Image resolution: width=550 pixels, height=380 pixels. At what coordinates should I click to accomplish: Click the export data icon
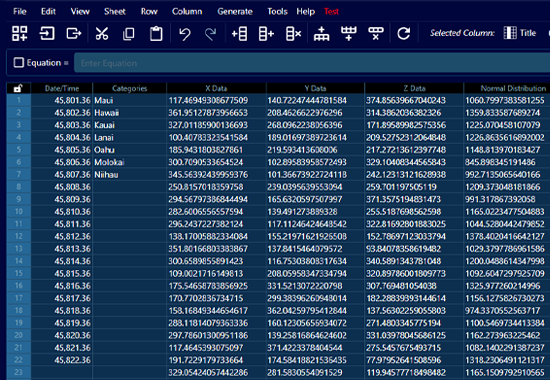coord(74,33)
